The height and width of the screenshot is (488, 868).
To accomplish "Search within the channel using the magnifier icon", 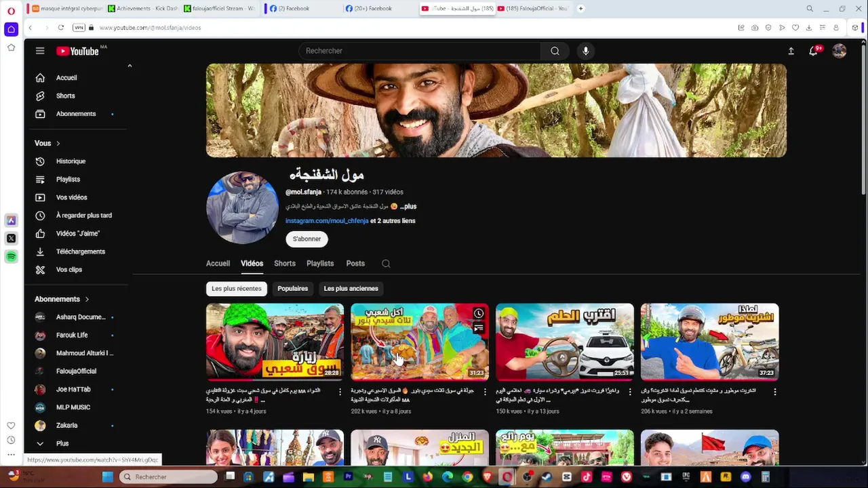I will pos(386,264).
